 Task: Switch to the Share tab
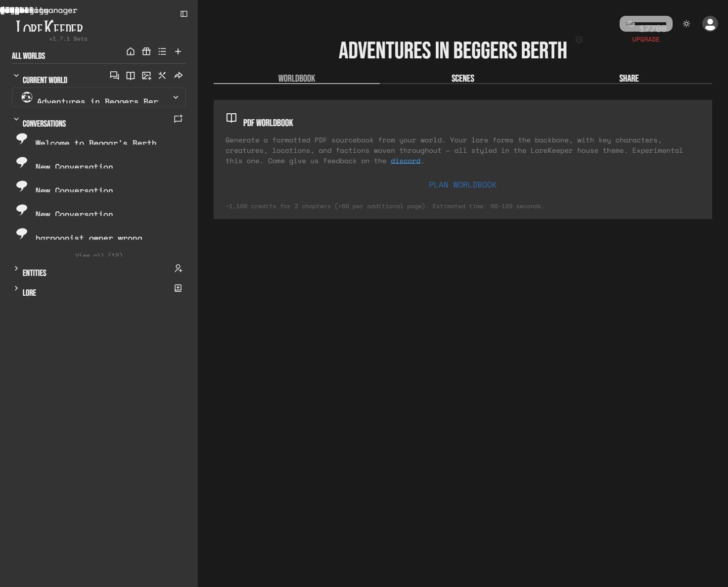click(629, 78)
